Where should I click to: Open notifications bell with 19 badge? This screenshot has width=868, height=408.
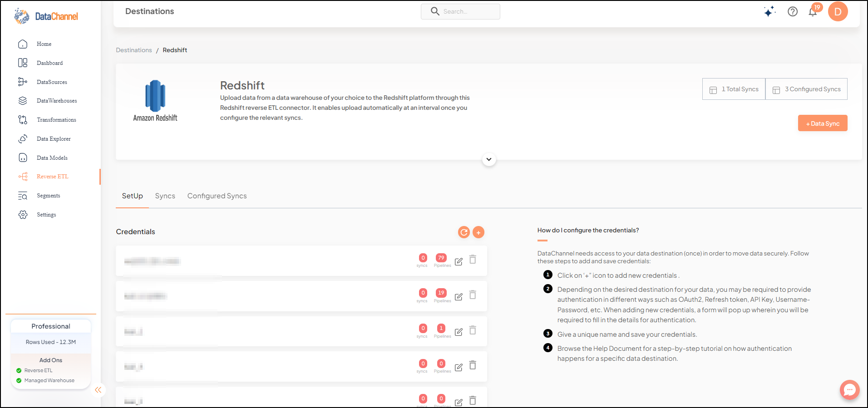[x=814, y=11]
